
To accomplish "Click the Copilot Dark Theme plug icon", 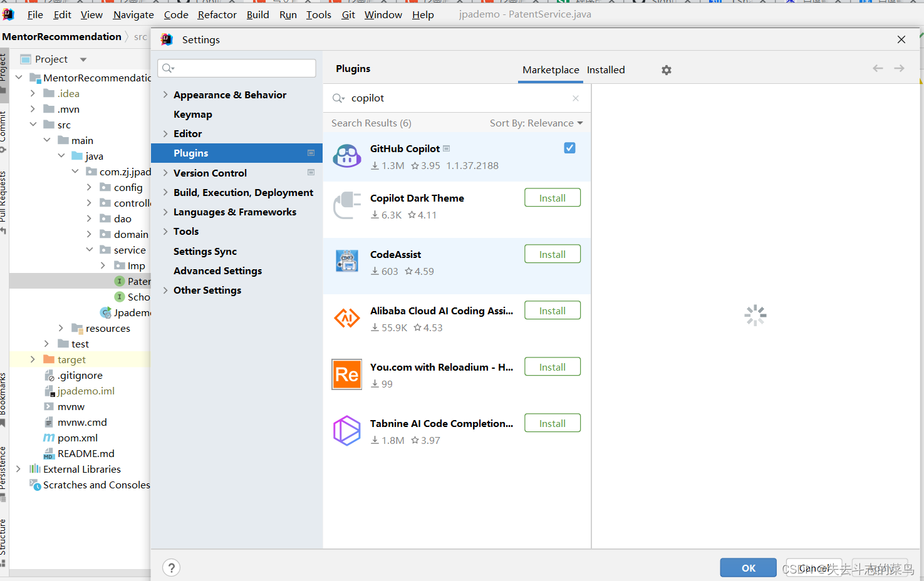I will (x=346, y=205).
